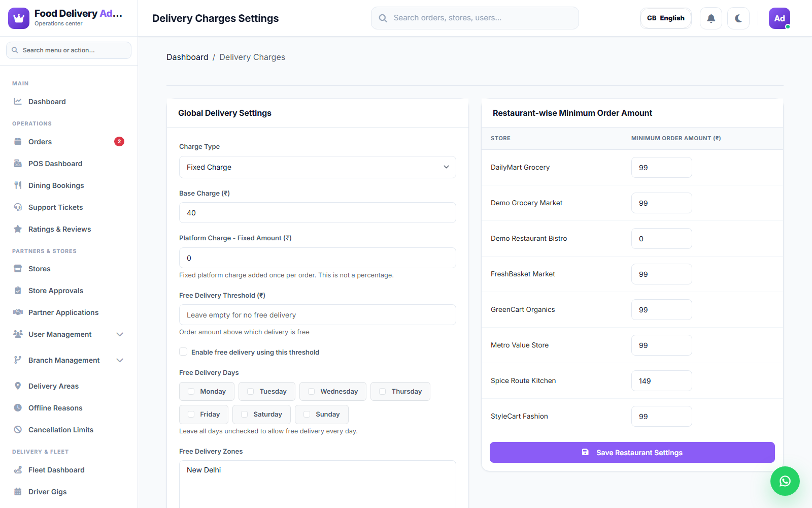812x508 pixels.
Task: Click the Metro Value Store name
Action: (x=520, y=345)
